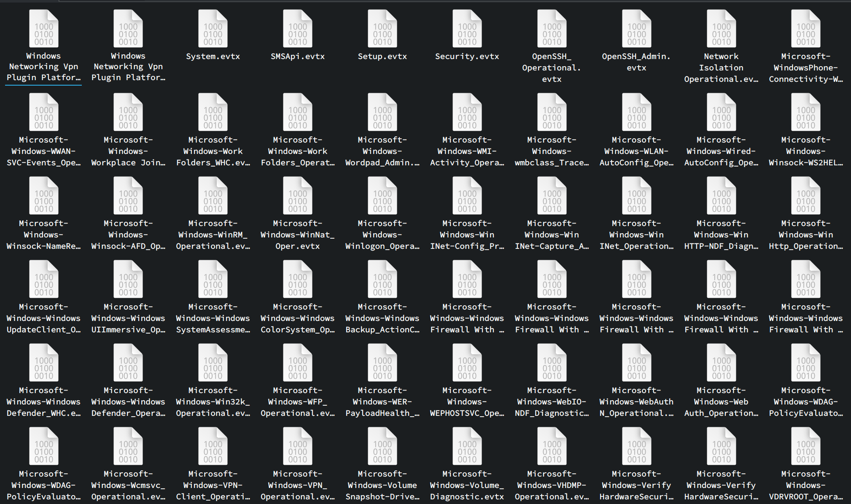This screenshot has width=851, height=504.
Task: Select the VHDMP-Operational log file
Action: pos(552,446)
